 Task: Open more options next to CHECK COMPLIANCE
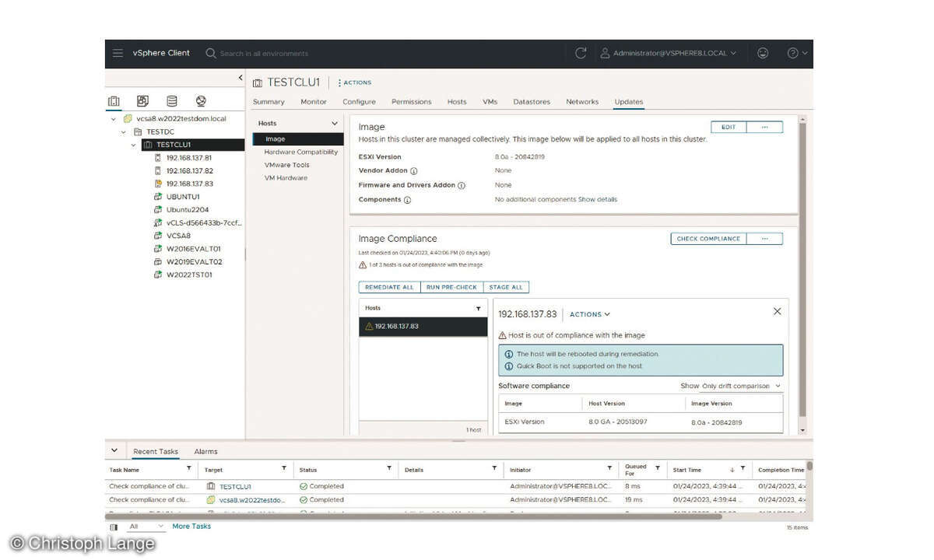[764, 239]
